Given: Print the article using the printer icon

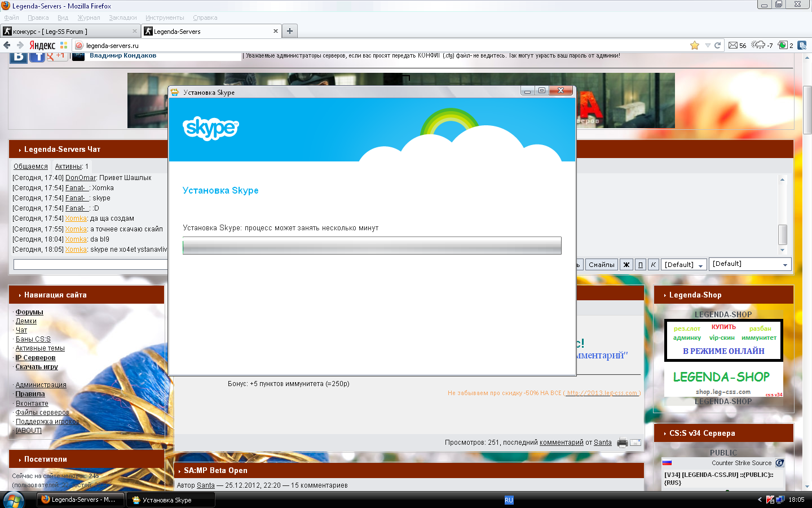Looking at the screenshot, I should pos(623,443).
